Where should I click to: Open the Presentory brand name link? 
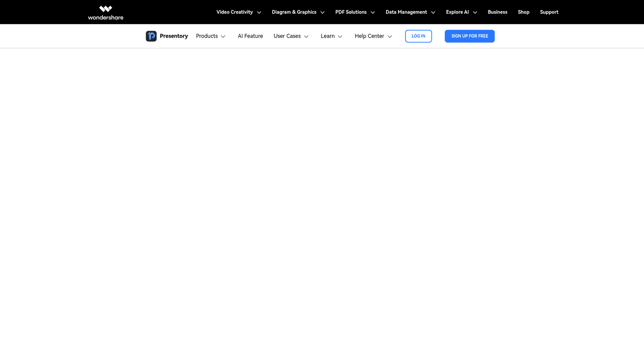point(173,36)
